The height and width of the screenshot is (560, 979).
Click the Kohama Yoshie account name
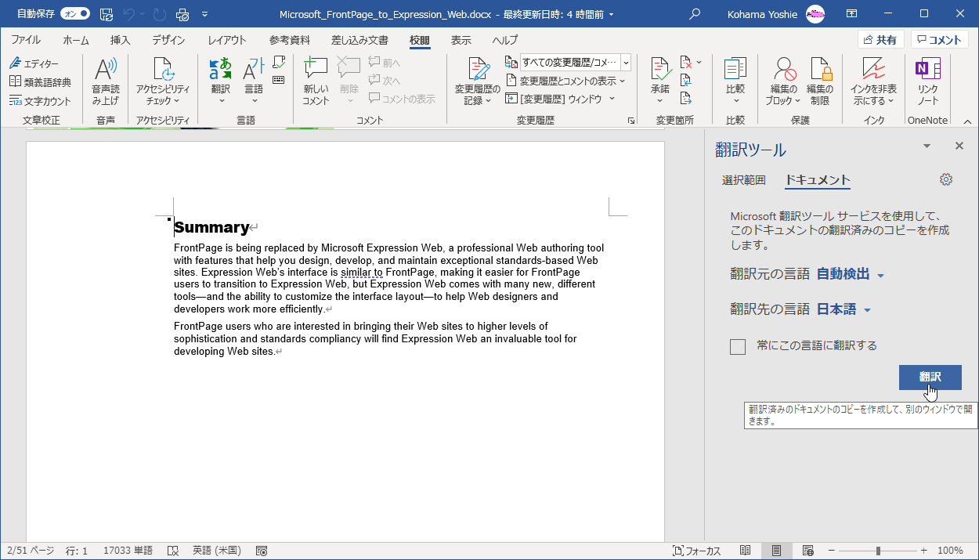point(760,14)
